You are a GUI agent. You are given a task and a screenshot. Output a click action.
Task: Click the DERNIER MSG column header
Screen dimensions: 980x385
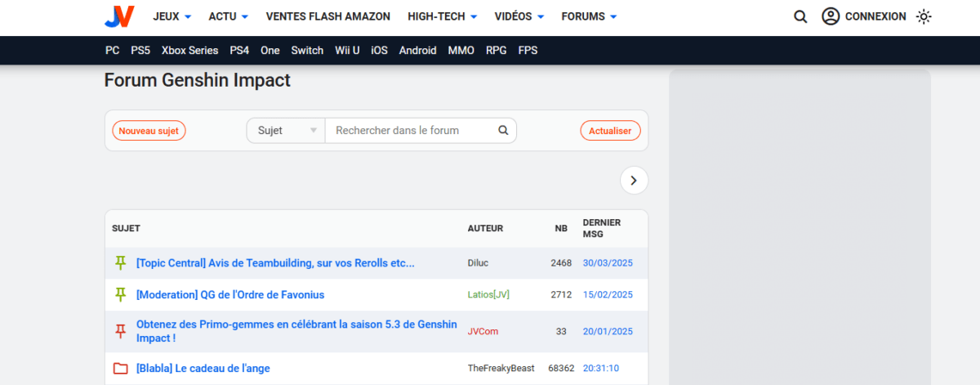point(602,229)
